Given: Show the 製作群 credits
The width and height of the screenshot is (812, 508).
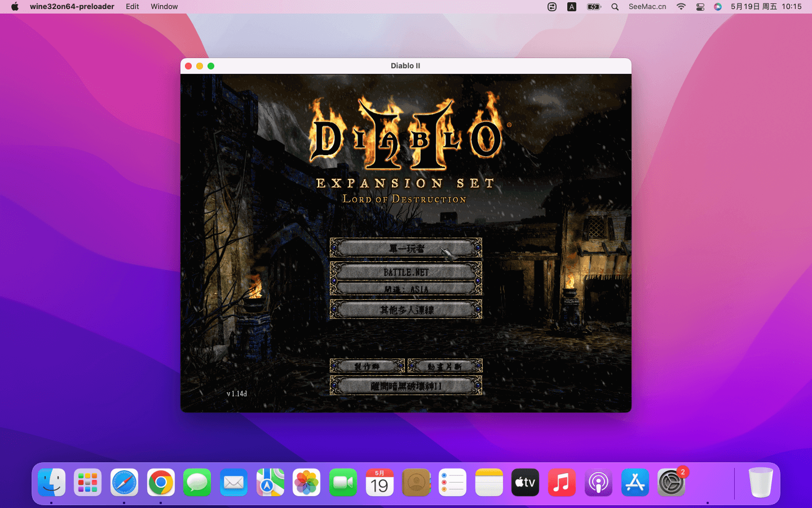Looking at the screenshot, I should point(367,366).
